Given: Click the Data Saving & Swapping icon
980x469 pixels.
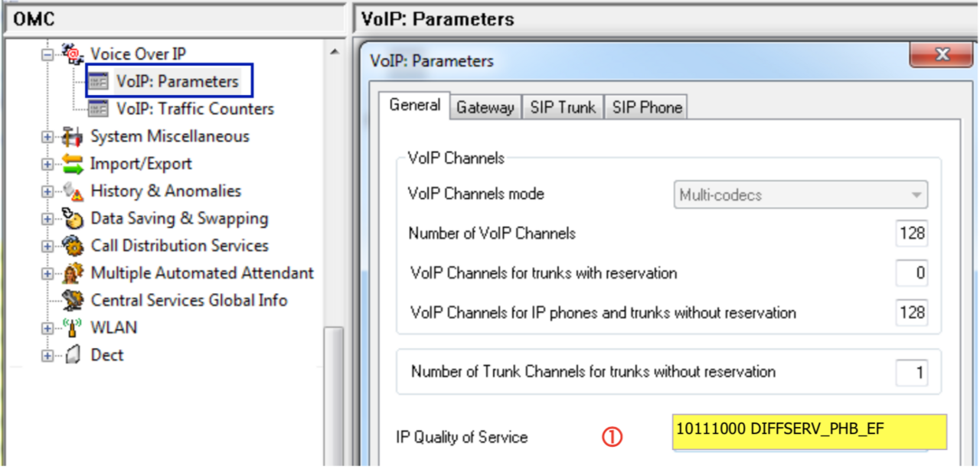Looking at the screenshot, I should [x=73, y=219].
